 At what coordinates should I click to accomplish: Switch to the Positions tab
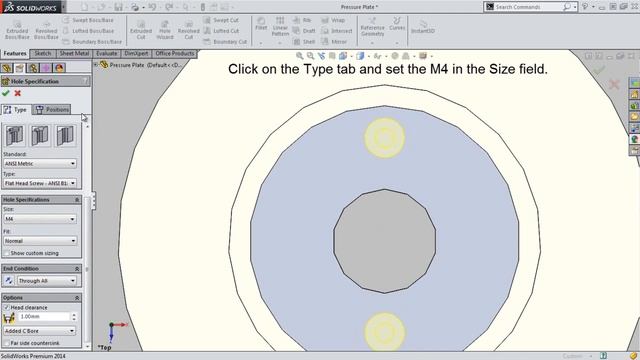click(x=52, y=109)
